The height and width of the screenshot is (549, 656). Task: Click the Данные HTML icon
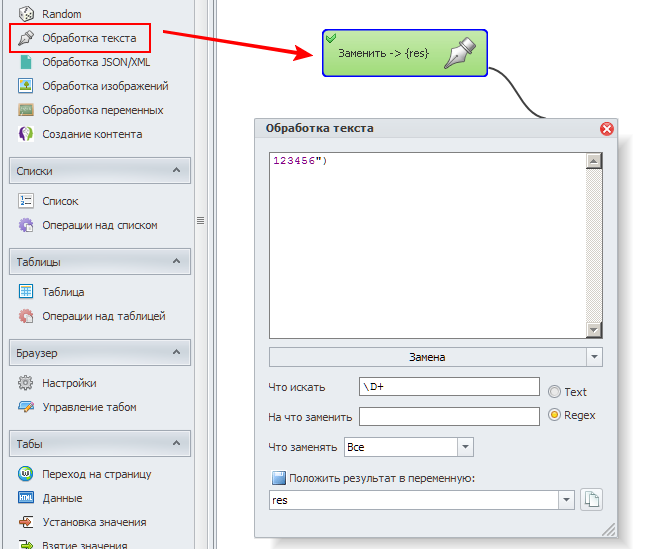click(26, 498)
